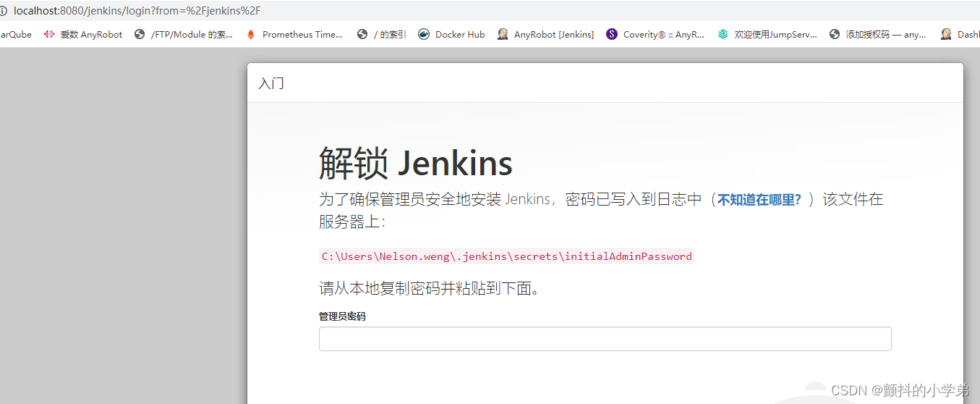Open the 添加授权码 — any... bookmark

878,34
